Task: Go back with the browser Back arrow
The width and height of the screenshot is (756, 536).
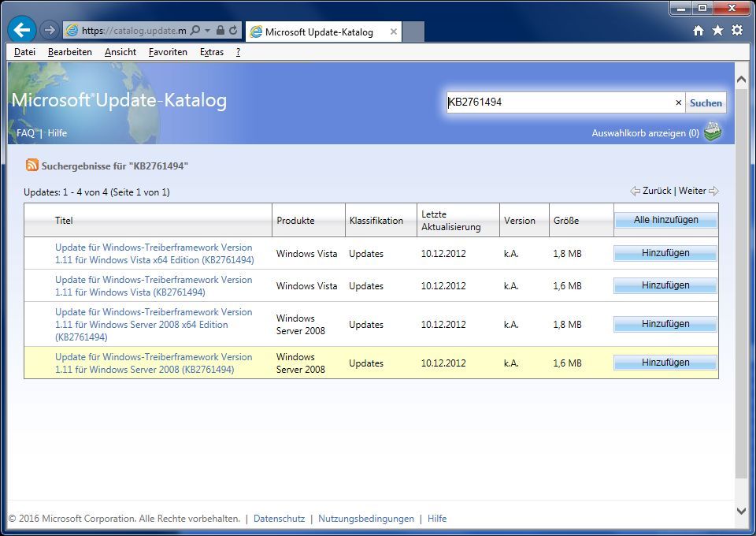Action: [x=22, y=30]
